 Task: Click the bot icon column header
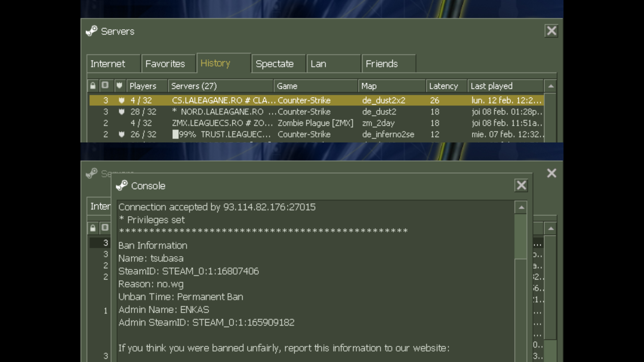(x=105, y=86)
